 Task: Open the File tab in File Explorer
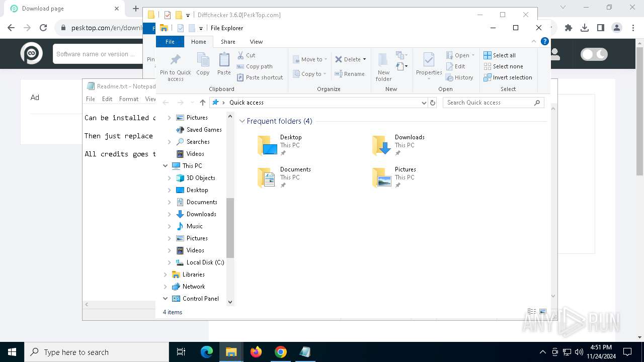(170, 42)
